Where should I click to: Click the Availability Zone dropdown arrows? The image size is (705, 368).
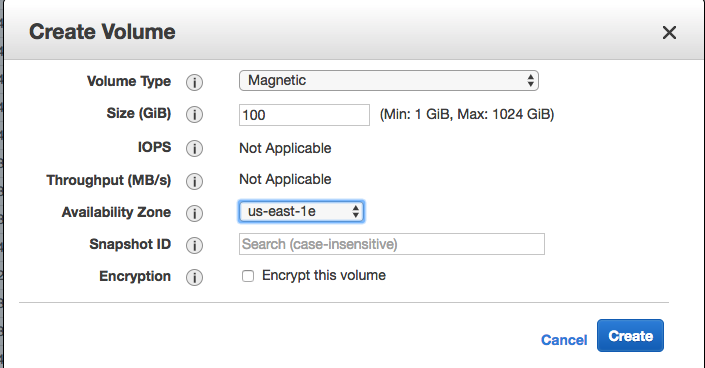(356, 211)
